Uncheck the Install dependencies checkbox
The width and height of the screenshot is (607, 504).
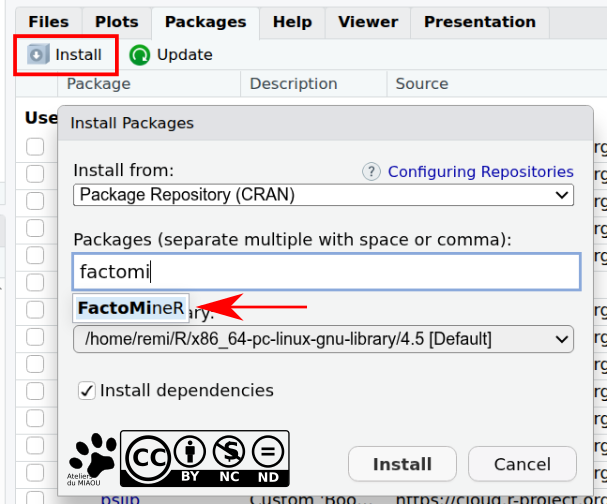pos(87,391)
